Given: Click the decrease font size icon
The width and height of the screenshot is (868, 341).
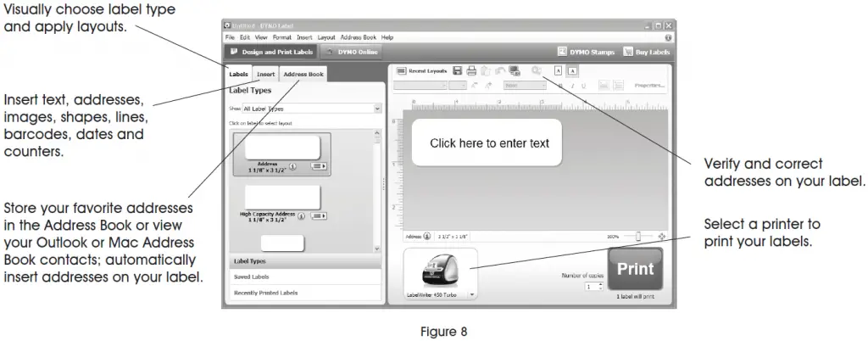Looking at the screenshot, I should tap(474, 86).
